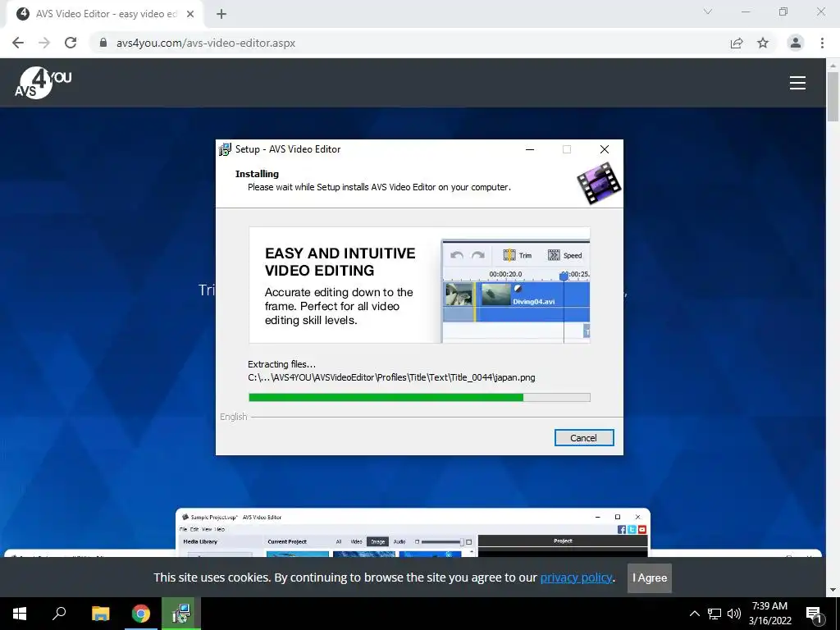Click Video tab in app screenshot
The height and width of the screenshot is (630, 840).
pyautogui.click(x=356, y=541)
